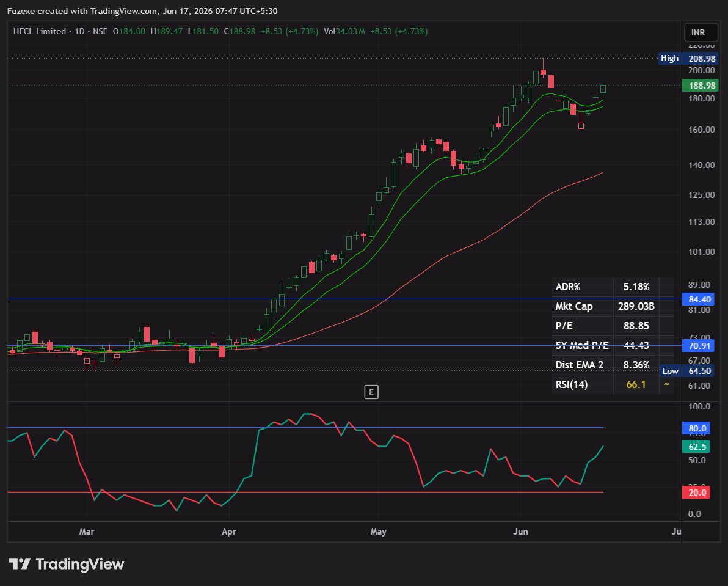Click the TradingView logo

[x=67, y=564]
